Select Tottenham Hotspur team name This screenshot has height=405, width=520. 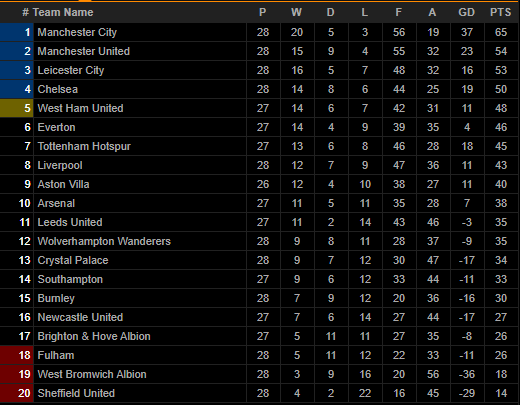click(84, 146)
